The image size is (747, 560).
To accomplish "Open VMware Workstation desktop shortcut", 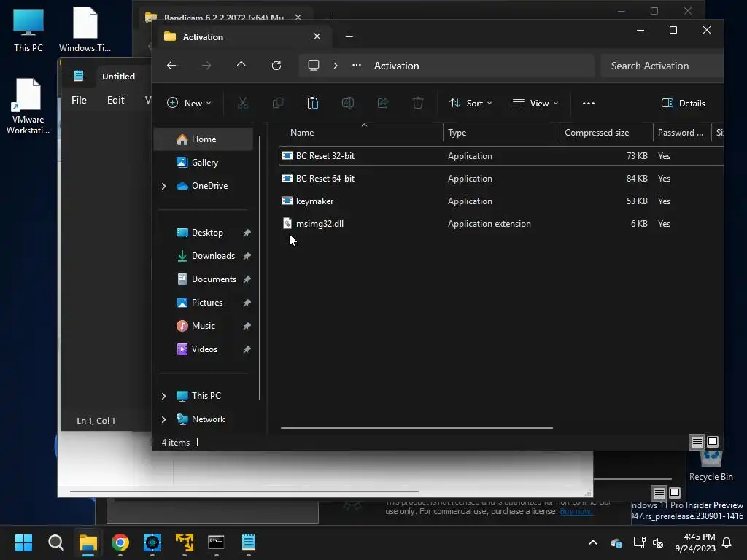I will (x=28, y=106).
